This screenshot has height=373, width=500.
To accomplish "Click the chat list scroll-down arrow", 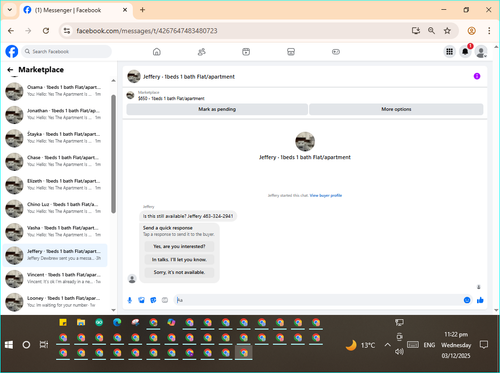I will click(x=113, y=310).
